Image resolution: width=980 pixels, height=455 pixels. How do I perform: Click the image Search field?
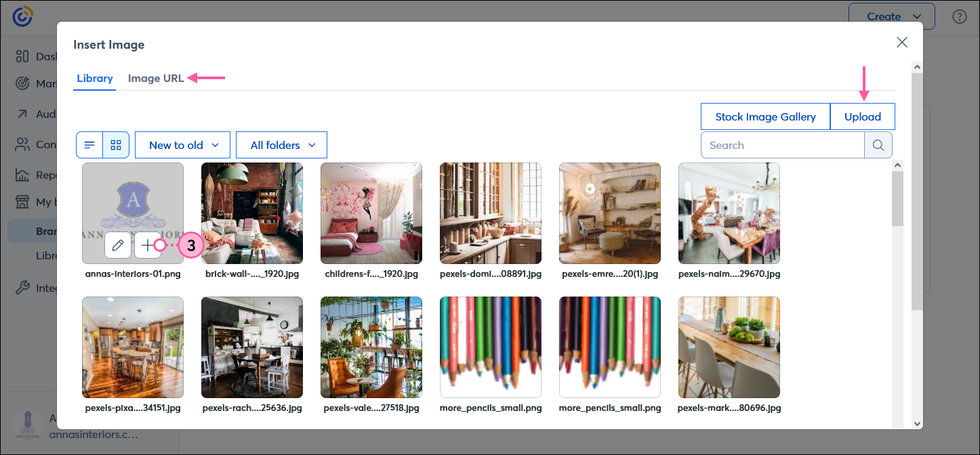click(x=783, y=145)
